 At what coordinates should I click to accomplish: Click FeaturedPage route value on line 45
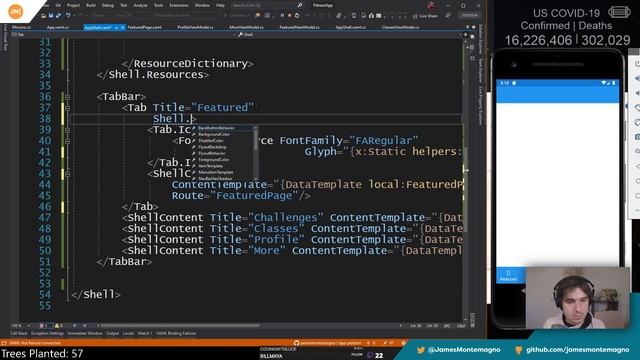click(x=254, y=196)
